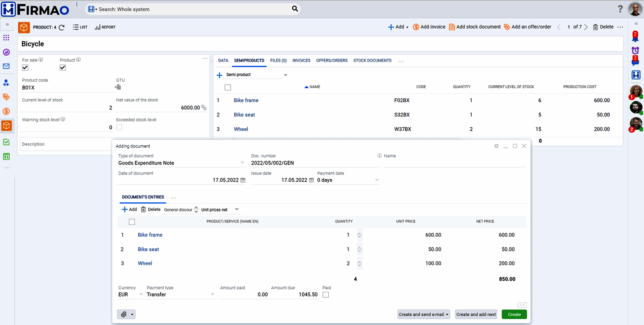The image size is (644, 325).
Task: Click the Add stock document icon
Action: click(x=452, y=27)
